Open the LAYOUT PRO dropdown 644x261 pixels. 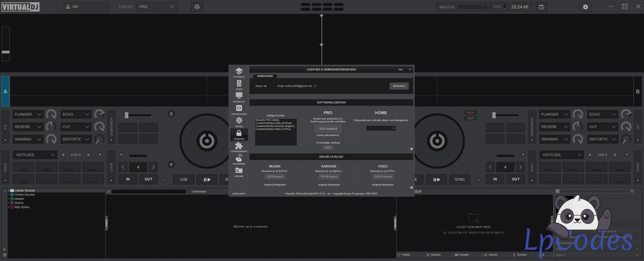coord(157,7)
